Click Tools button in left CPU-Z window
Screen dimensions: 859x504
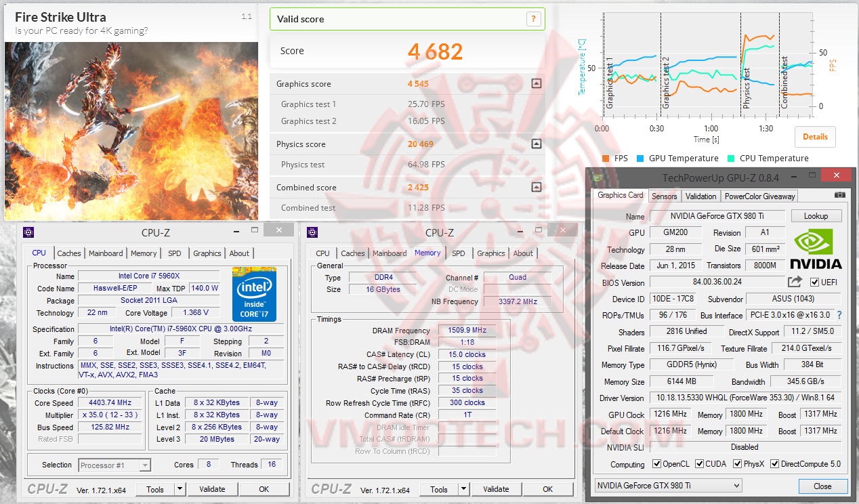(x=155, y=489)
